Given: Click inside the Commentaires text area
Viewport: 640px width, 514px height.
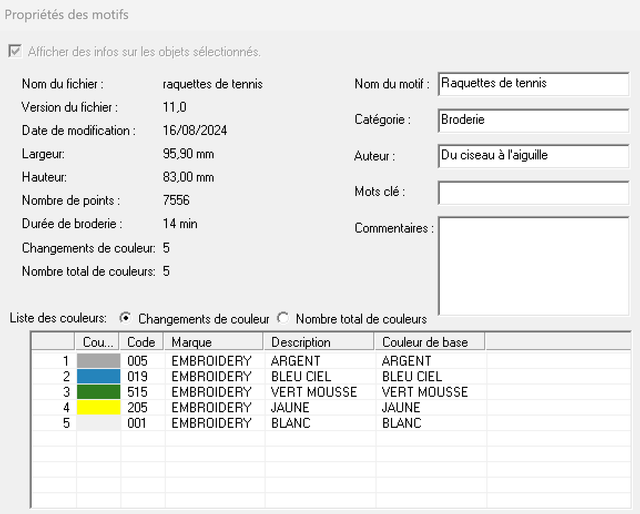Looking at the screenshot, I should coord(533,266).
